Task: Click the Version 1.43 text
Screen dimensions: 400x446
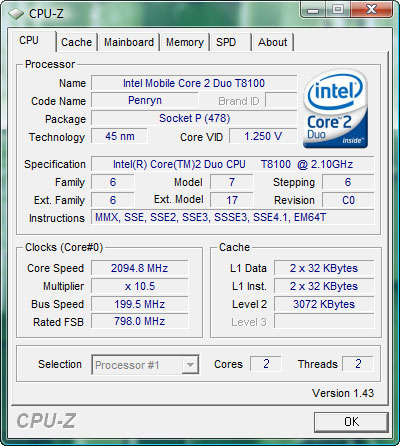Action: point(343,393)
